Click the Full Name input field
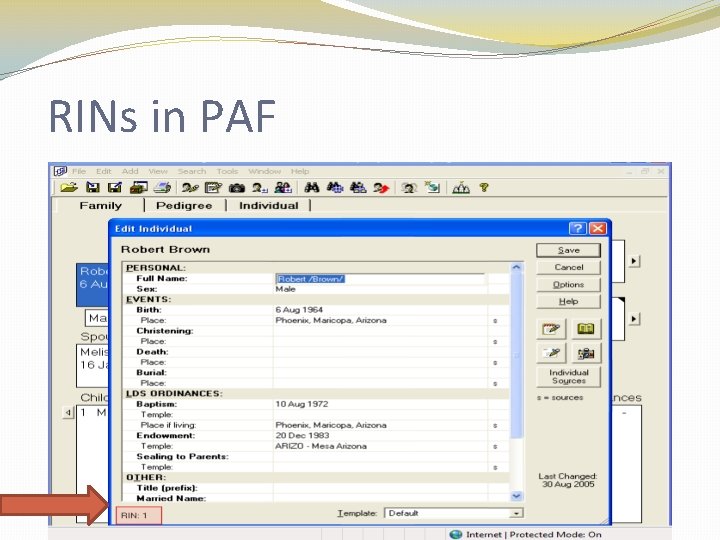The image size is (720, 540). pyautogui.click(x=380, y=279)
